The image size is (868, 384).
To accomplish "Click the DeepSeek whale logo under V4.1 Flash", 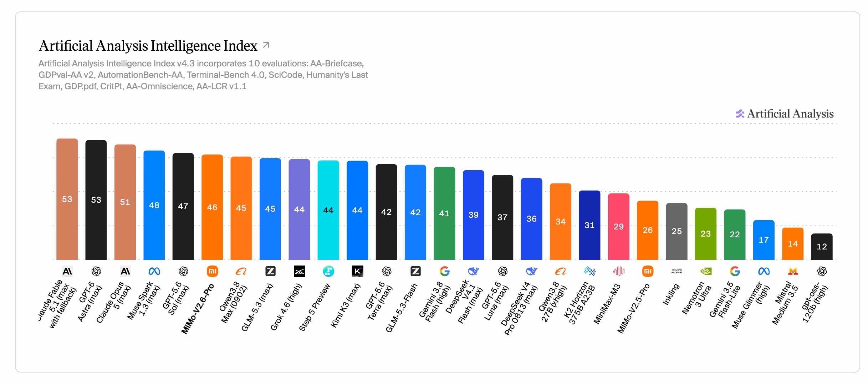I will pyautogui.click(x=474, y=272).
